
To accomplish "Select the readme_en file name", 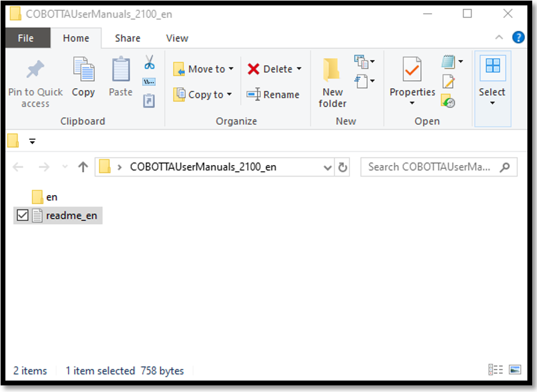I will point(71,216).
